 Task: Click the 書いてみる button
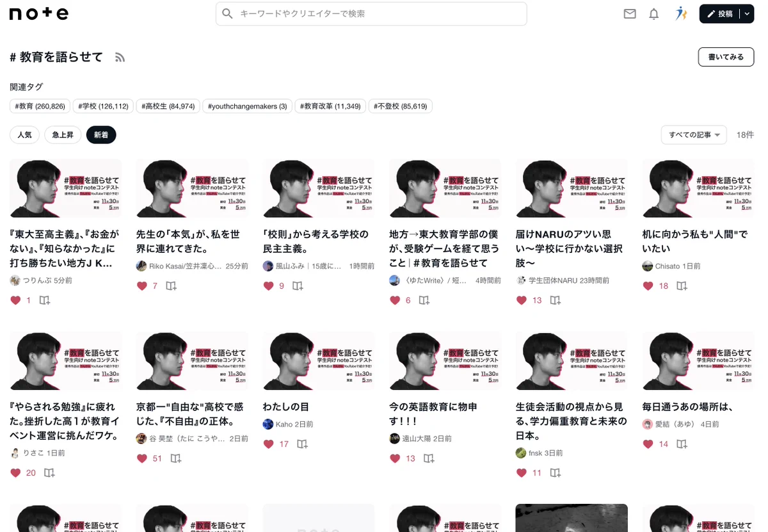coord(726,57)
